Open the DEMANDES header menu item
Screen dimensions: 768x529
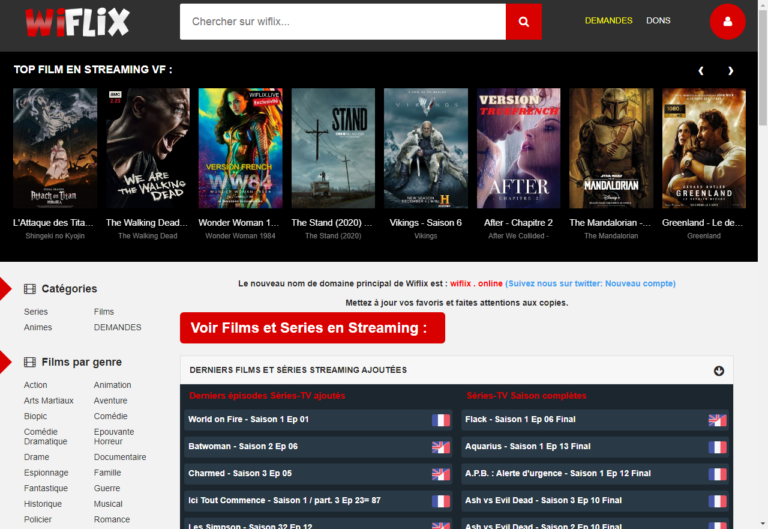(608, 21)
